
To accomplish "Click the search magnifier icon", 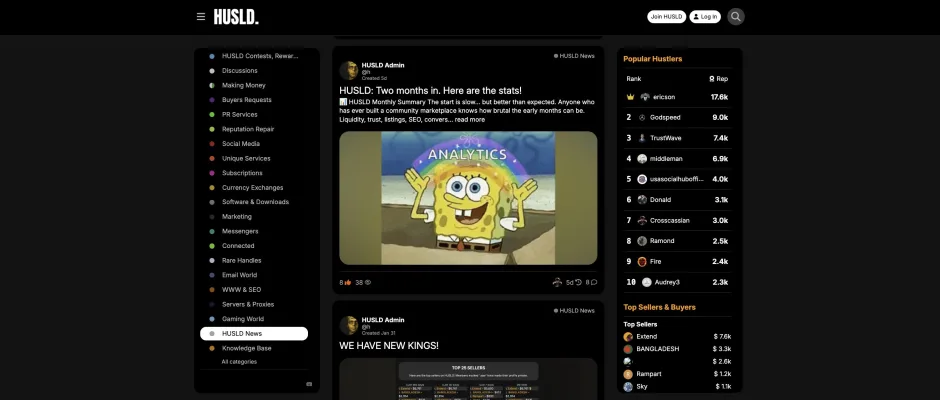I will [736, 17].
